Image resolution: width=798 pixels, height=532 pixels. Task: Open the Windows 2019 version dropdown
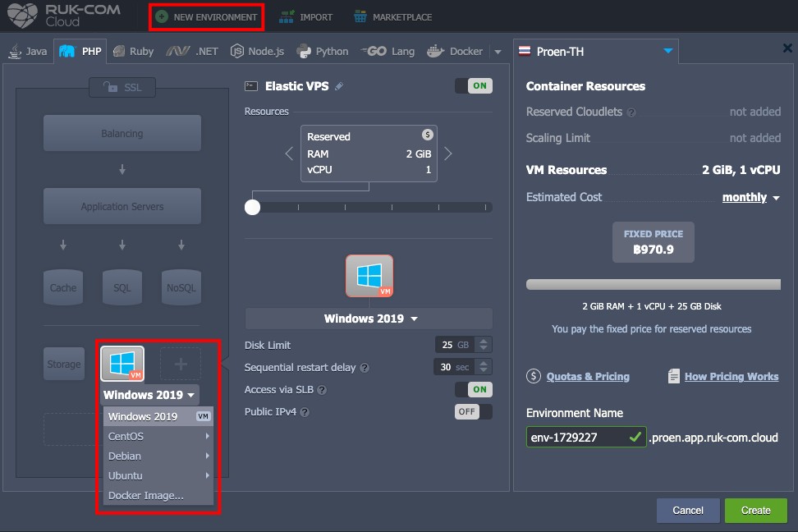coord(369,319)
